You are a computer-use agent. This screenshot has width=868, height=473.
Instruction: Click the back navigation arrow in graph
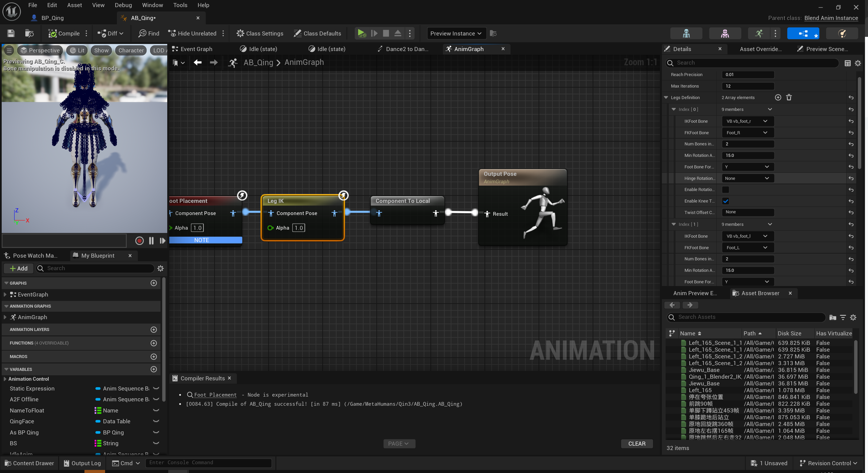tap(198, 63)
